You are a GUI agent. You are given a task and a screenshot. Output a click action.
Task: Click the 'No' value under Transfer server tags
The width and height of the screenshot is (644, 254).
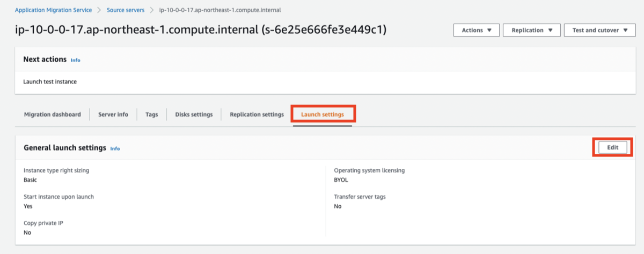click(338, 206)
